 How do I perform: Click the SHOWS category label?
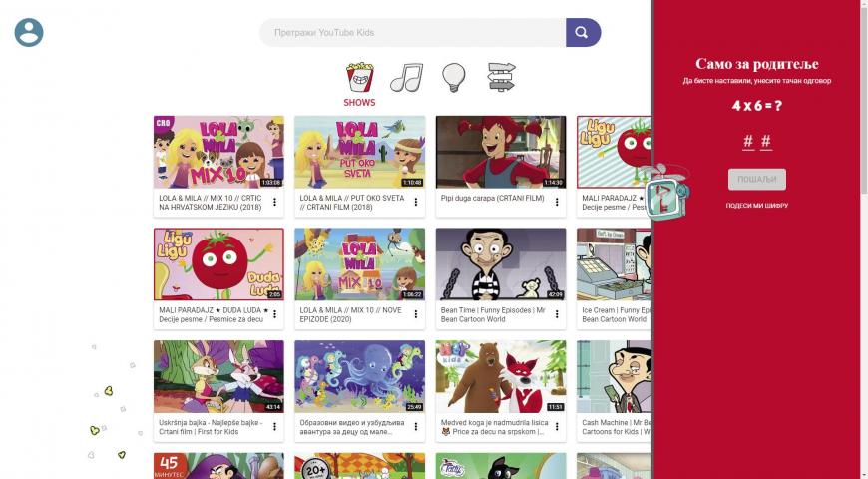point(359,103)
